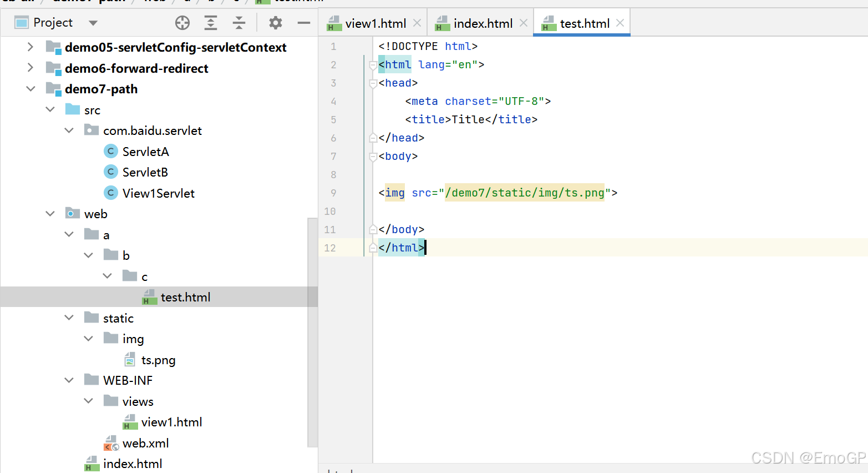
Task: Click the src source folder icon
Action: tap(73, 109)
